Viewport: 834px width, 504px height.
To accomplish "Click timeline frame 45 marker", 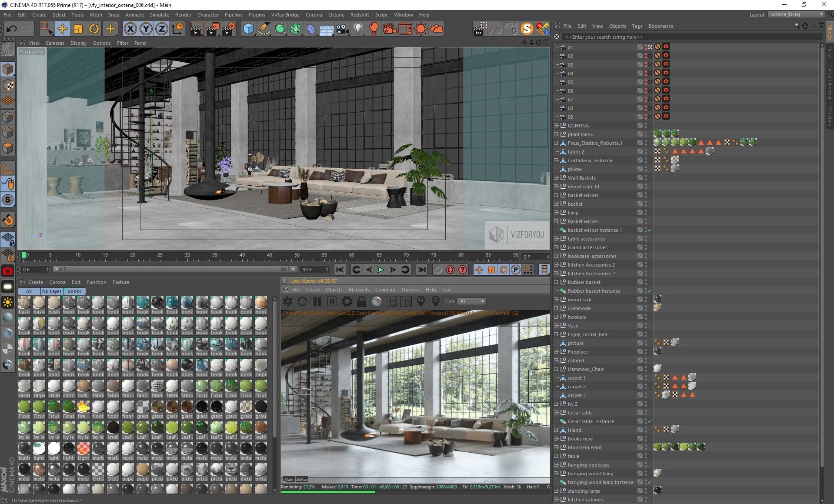I will [x=270, y=255].
